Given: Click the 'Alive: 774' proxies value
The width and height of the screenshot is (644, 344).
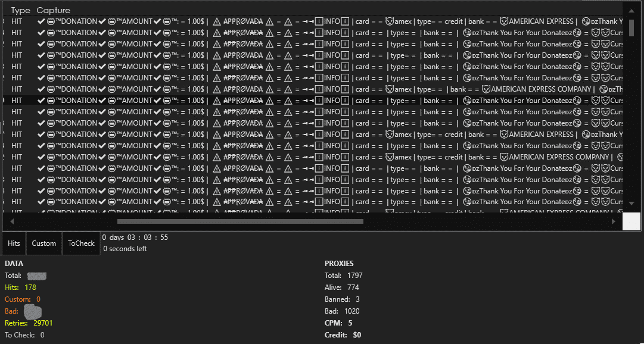Looking at the screenshot, I should (x=342, y=287).
